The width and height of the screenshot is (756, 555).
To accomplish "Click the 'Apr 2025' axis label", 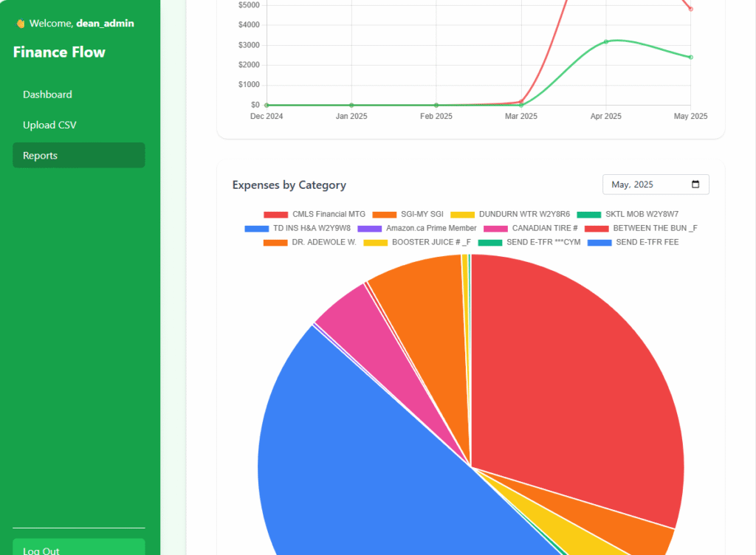I will tap(606, 116).
